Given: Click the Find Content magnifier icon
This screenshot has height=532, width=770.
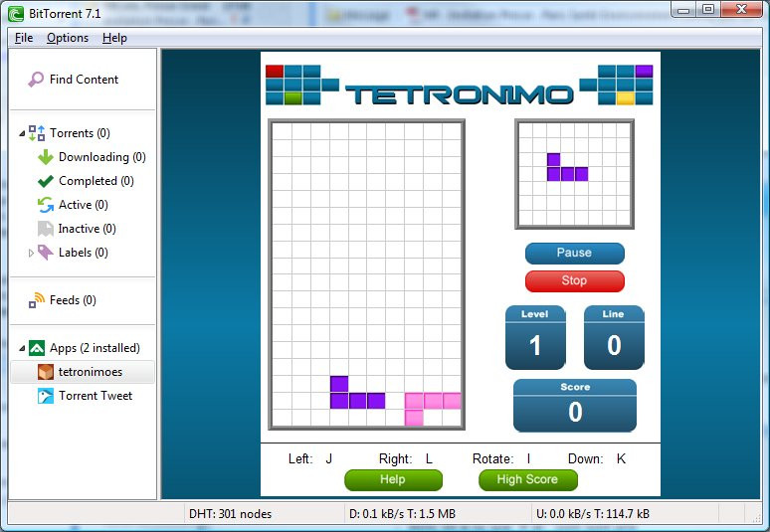Looking at the screenshot, I should pyautogui.click(x=36, y=79).
